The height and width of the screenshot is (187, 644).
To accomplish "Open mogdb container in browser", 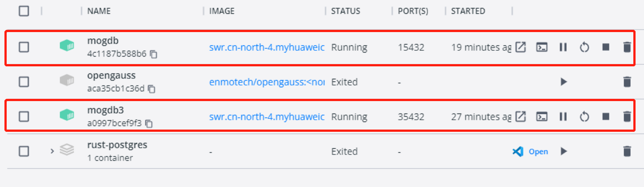I will point(520,47).
